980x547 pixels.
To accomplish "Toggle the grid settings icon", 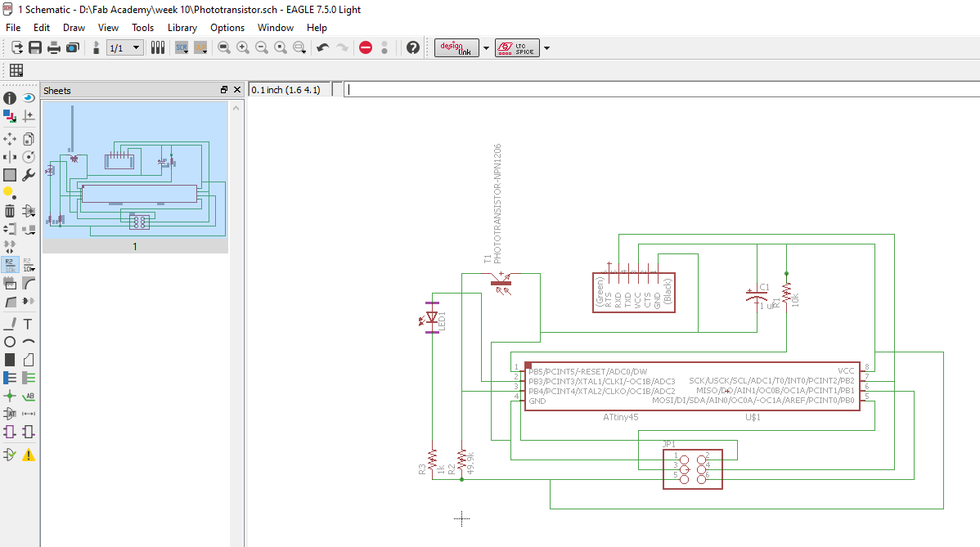I will pyautogui.click(x=16, y=70).
